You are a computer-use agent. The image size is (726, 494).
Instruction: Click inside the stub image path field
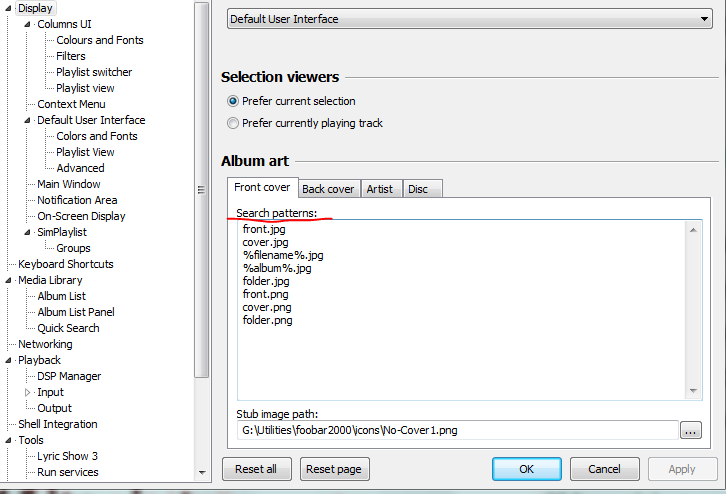[x=455, y=430]
